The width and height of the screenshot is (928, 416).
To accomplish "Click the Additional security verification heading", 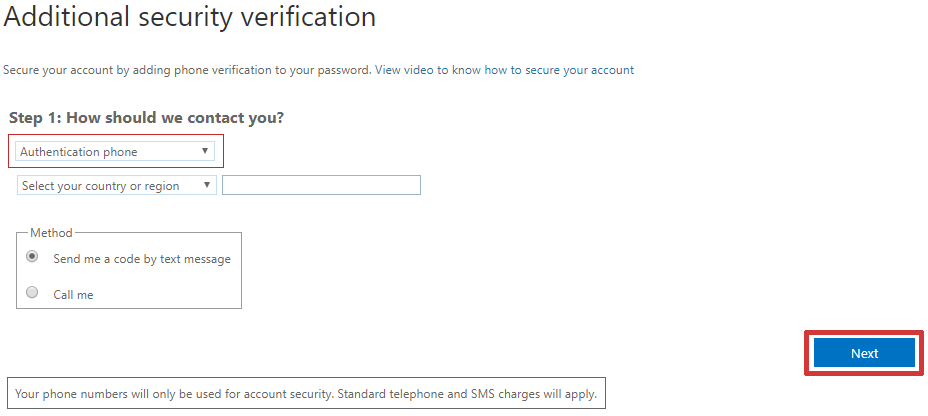I will tap(190, 17).
